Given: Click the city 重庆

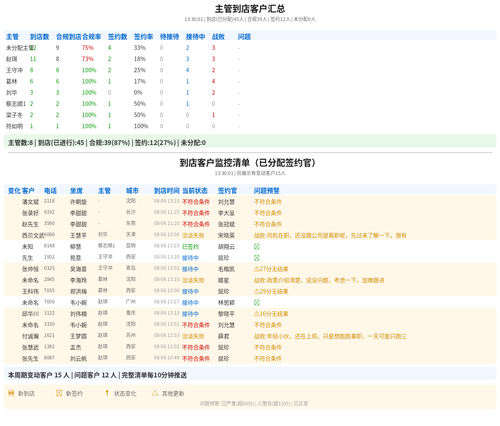Looking at the screenshot, I should point(131,313).
